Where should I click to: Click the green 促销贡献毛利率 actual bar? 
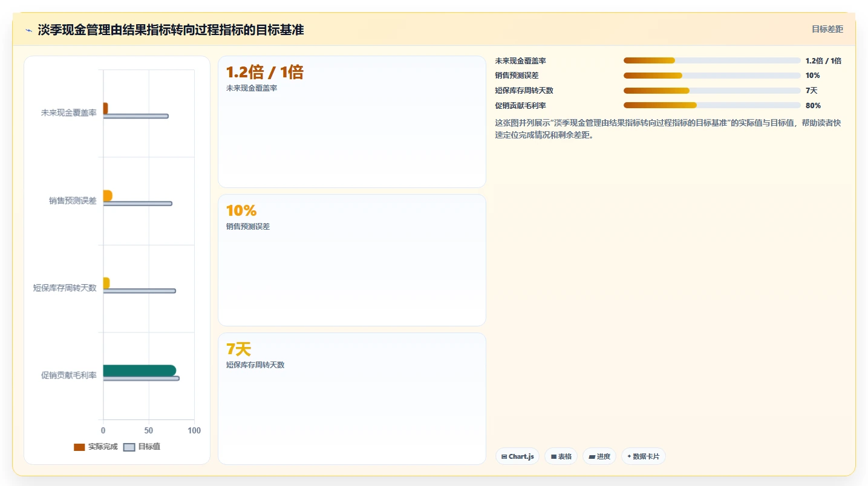(140, 371)
